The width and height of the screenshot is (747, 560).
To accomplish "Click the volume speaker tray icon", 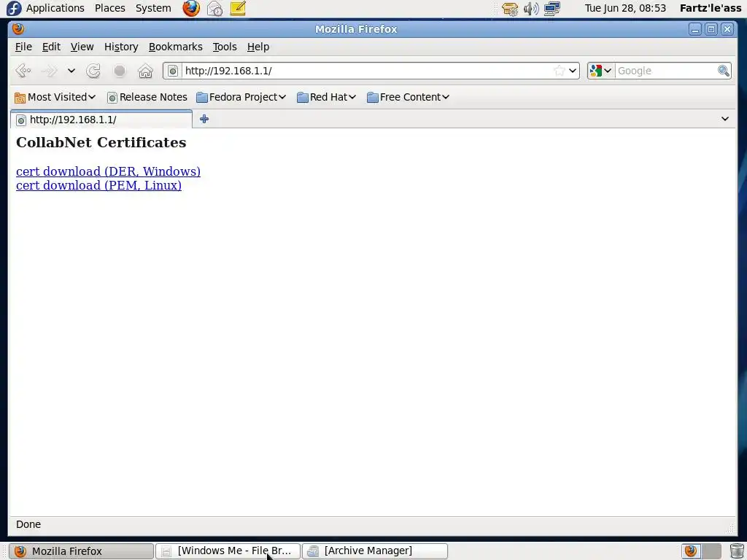I will pyautogui.click(x=531, y=9).
